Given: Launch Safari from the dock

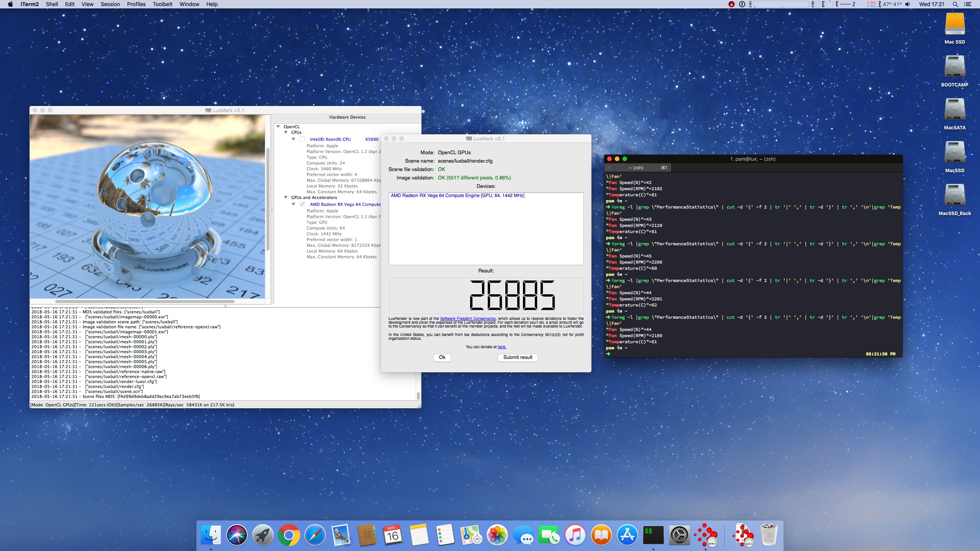Looking at the screenshot, I should [x=315, y=535].
